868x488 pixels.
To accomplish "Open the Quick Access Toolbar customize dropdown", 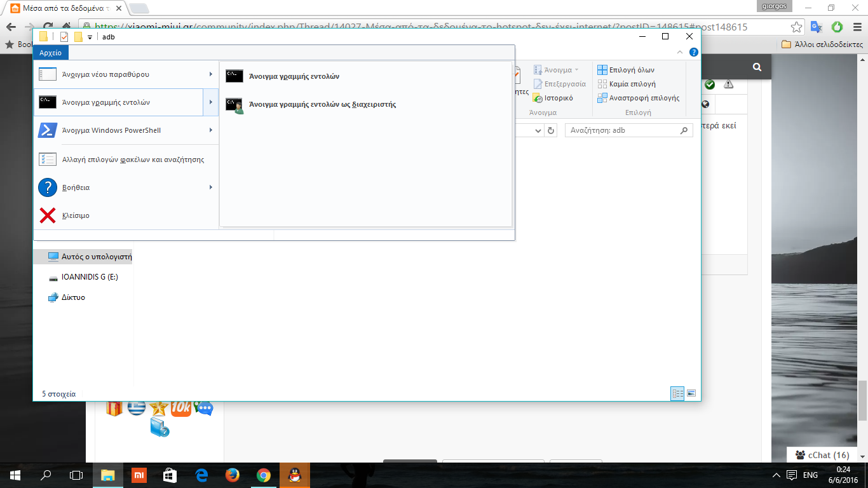I will [x=90, y=37].
